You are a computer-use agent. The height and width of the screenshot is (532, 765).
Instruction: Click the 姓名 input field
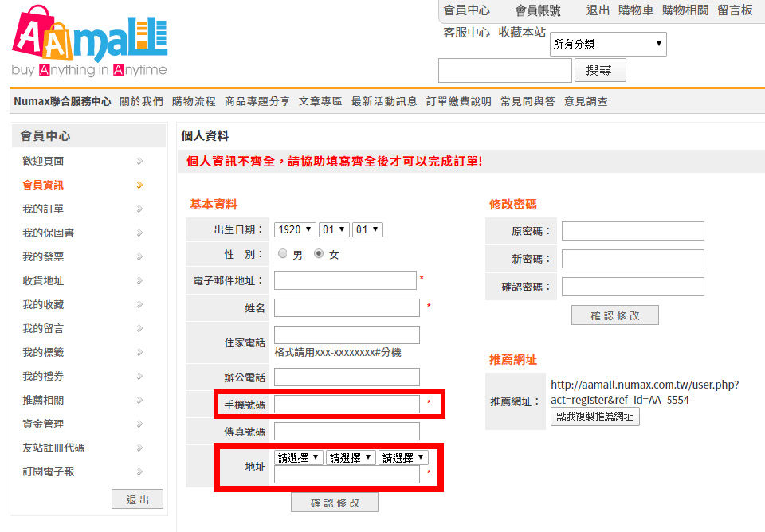(347, 307)
